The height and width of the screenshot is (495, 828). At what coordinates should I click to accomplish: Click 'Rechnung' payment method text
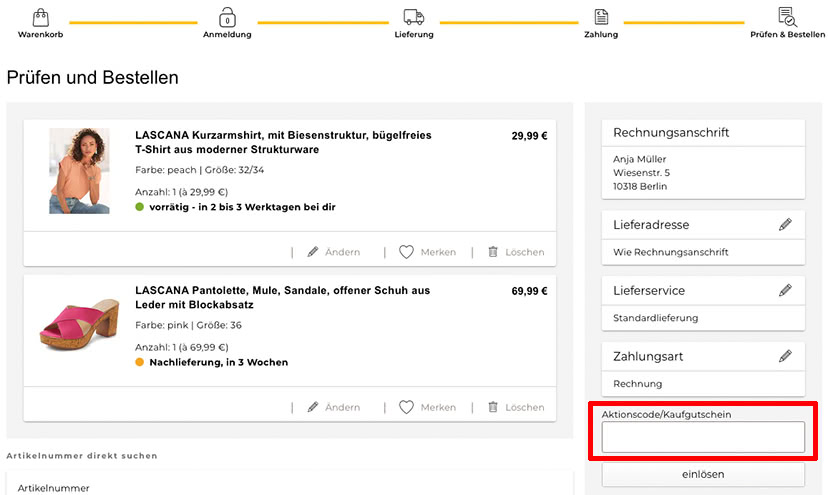[637, 384]
